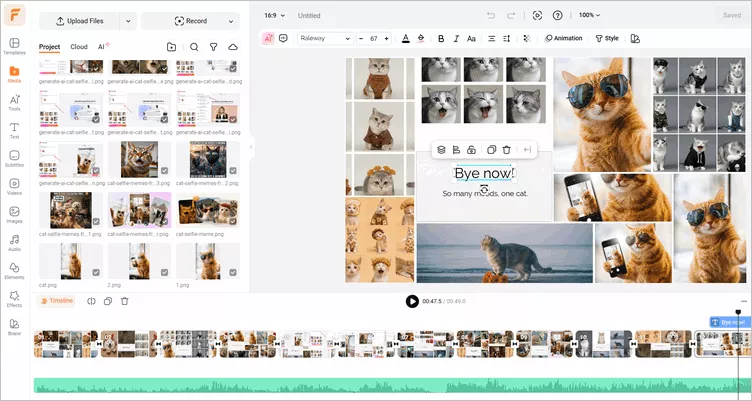Filter the project media files
Screen dimensions: 752x401
[213, 47]
